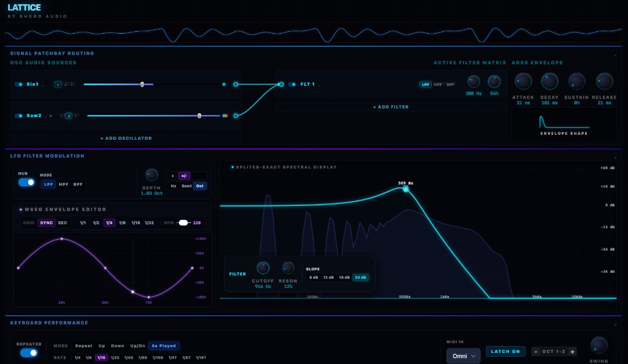
Task: Select HPF in LFO mode
Action: pos(63,184)
